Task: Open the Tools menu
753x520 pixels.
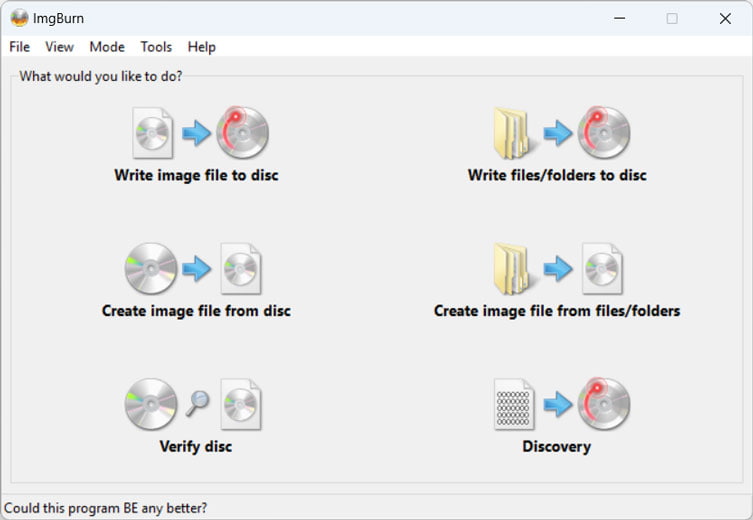Action: click(x=156, y=47)
